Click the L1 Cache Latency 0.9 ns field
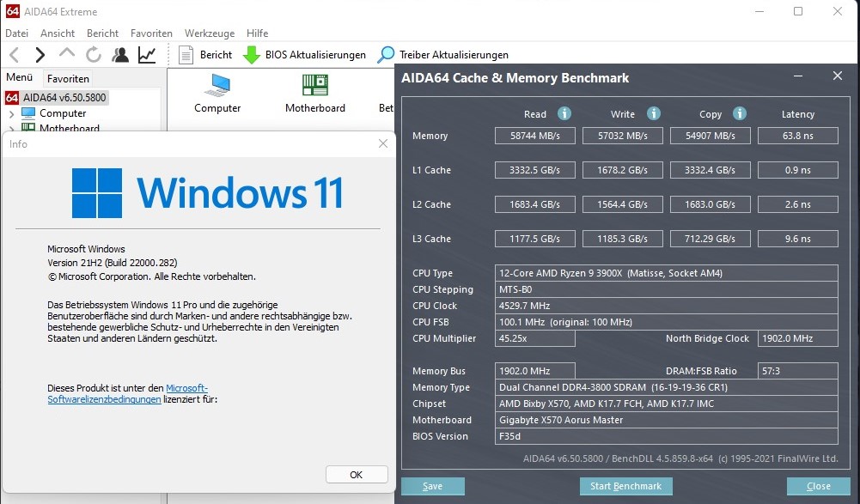This screenshot has height=504, width=860. (798, 170)
